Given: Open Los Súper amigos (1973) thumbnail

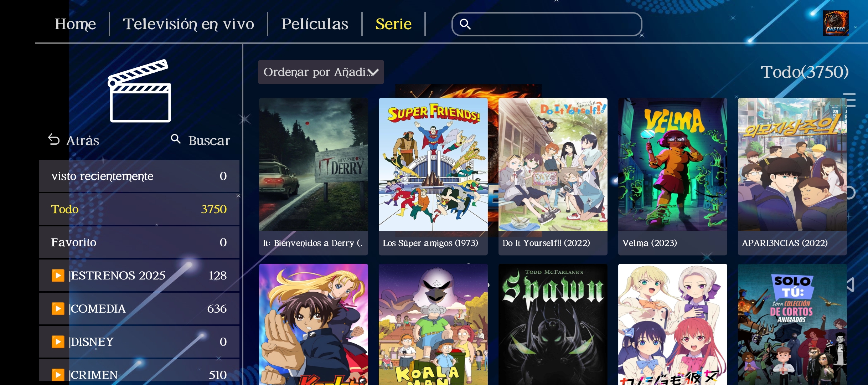Looking at the screenshot, I should point(433,176).
